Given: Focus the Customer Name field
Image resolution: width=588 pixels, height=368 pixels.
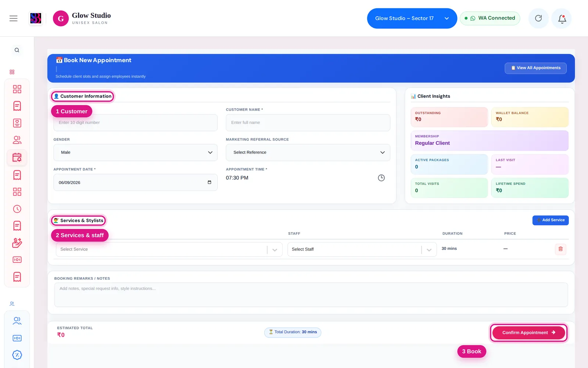Looking at the screenshot, I should point(308,123).
